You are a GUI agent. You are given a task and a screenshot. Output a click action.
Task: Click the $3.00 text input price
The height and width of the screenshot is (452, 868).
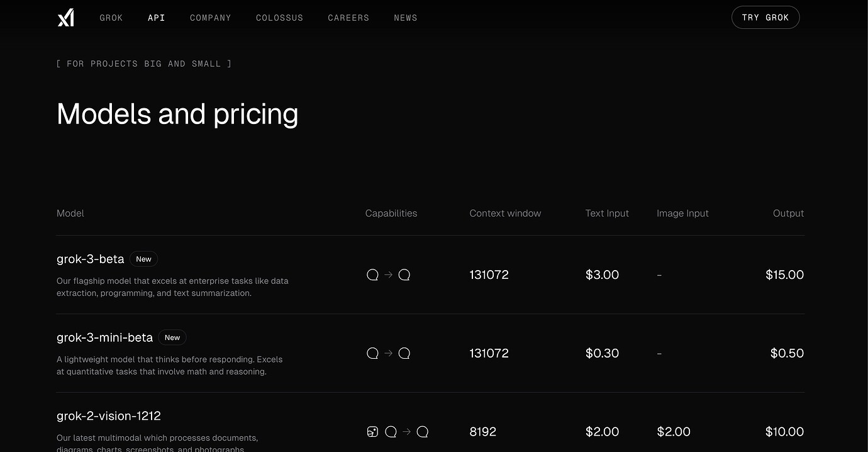click(603, 274)
